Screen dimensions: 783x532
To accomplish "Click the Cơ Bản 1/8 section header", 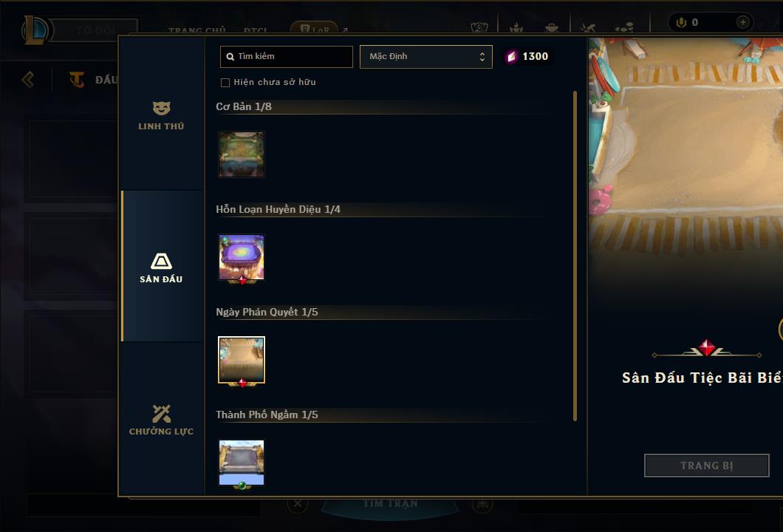I will click(x=244, y=106).
